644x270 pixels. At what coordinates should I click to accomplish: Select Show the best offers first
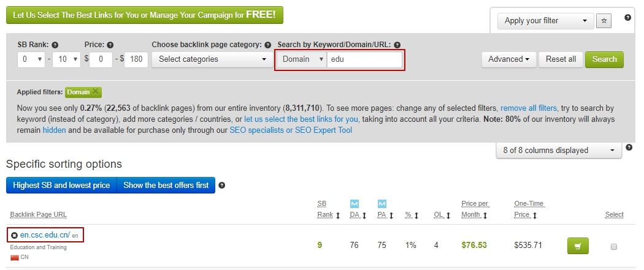[x=166, y=186]
